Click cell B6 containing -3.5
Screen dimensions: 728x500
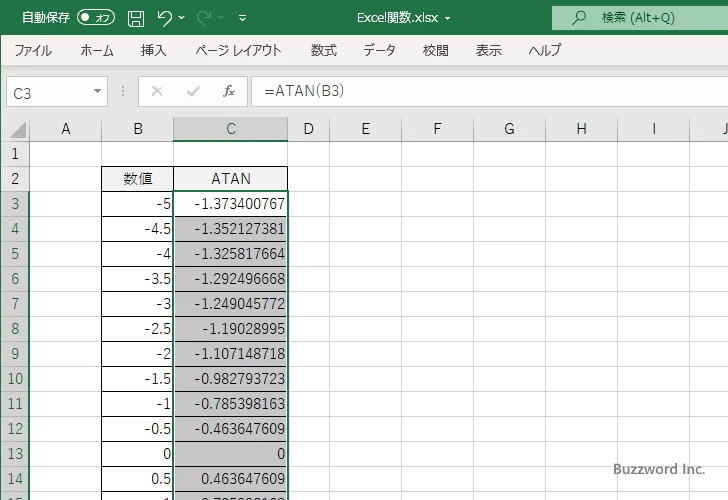(137, 279)
